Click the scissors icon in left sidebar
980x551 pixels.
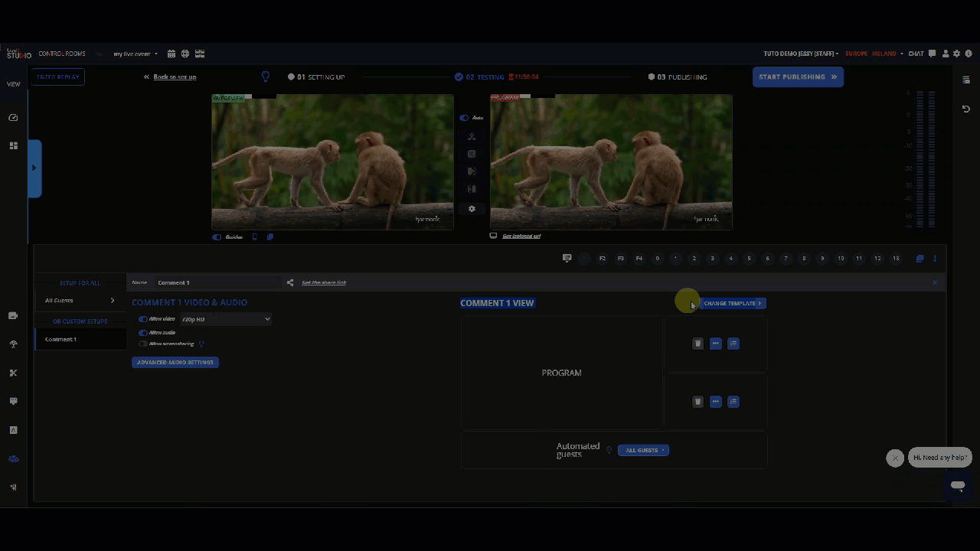(13, 373)
